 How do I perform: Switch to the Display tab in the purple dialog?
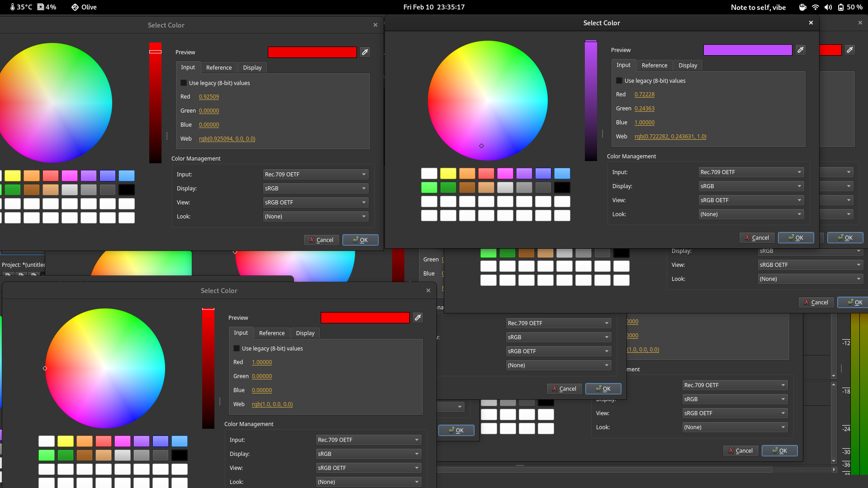coord(688,65)
